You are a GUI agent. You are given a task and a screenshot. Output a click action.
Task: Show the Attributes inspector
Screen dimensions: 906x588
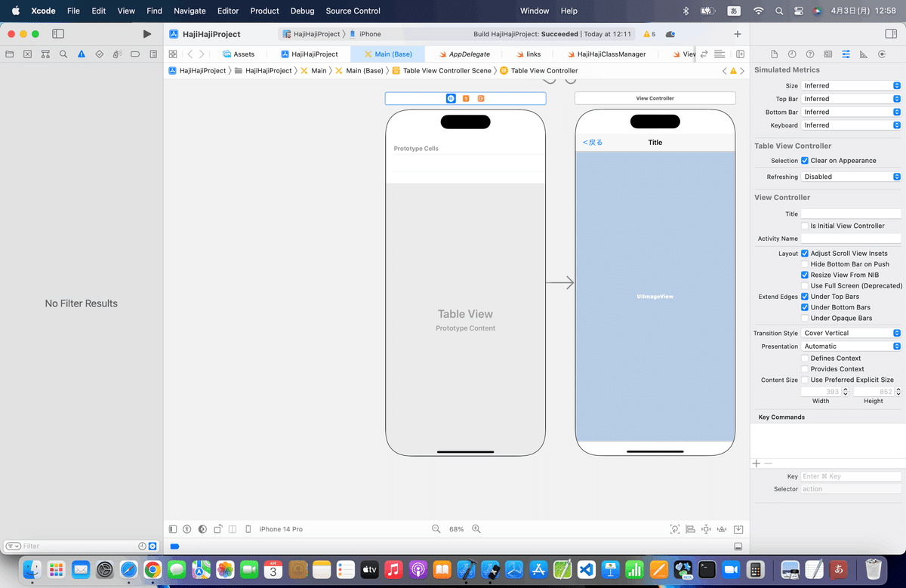(846, 54)
